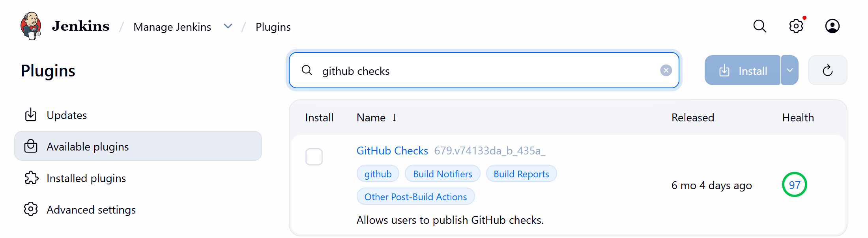Viewport: 868px width, 238px height.
Task: Click the Installed plugins puzzle icon
Action: 31,178
